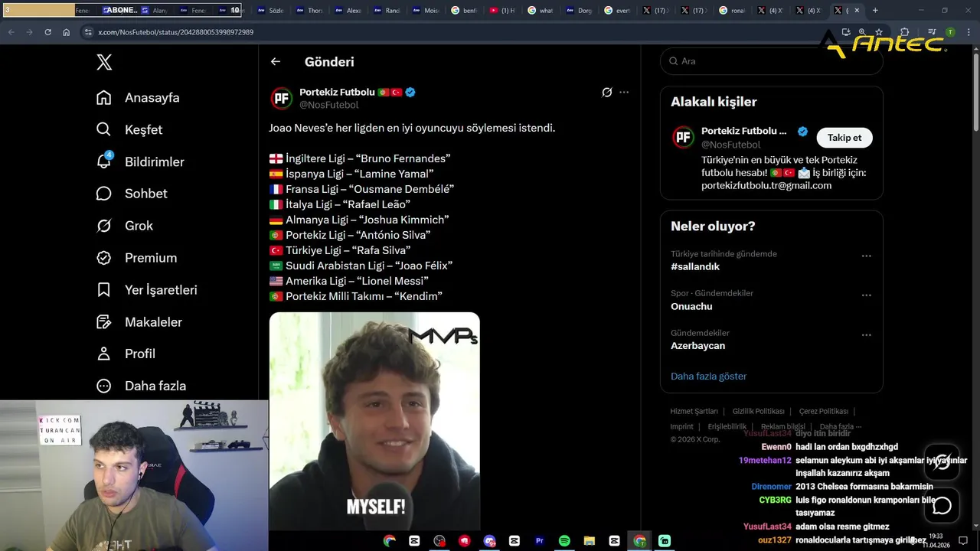Click floating Grok button at right edge
Viewport: 980px width, 551px height.
pos(942,461)
